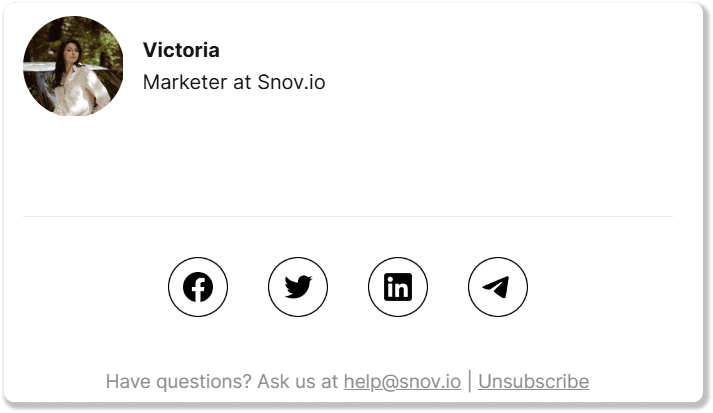Viewport: 713px width, 413px height.
Task: Click the "Have questions? Ask us at" text
Action: tap(221, 381)
